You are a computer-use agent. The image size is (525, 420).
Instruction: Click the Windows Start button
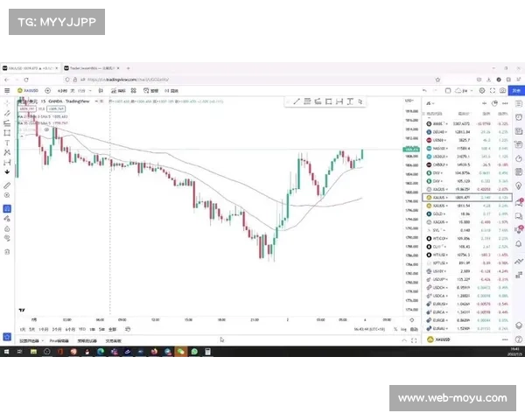point(7,351)
